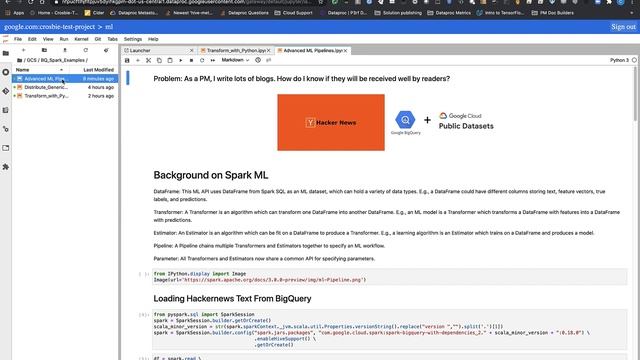Click the New Folder icon in file browser
The image size is (640, 360).
coord(44,50)
